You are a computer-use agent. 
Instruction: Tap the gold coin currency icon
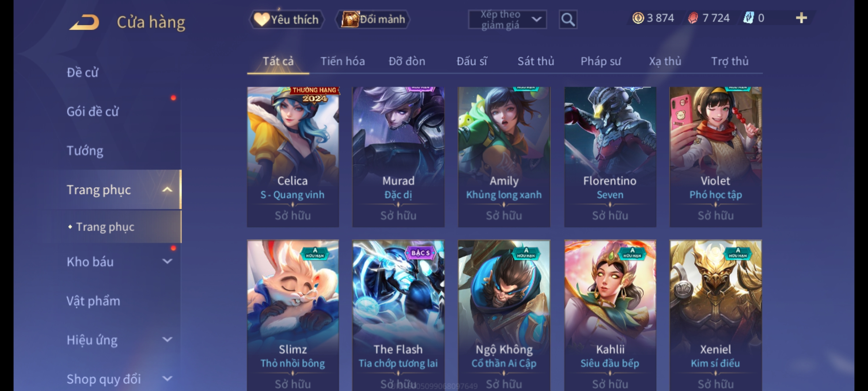(x=638, y=18)
